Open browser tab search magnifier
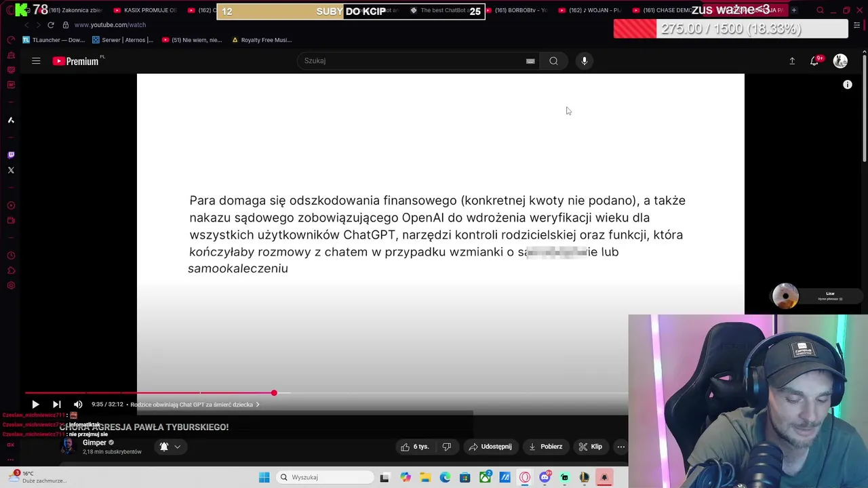Viewport: 868px width, 488px height. (820, 10)
